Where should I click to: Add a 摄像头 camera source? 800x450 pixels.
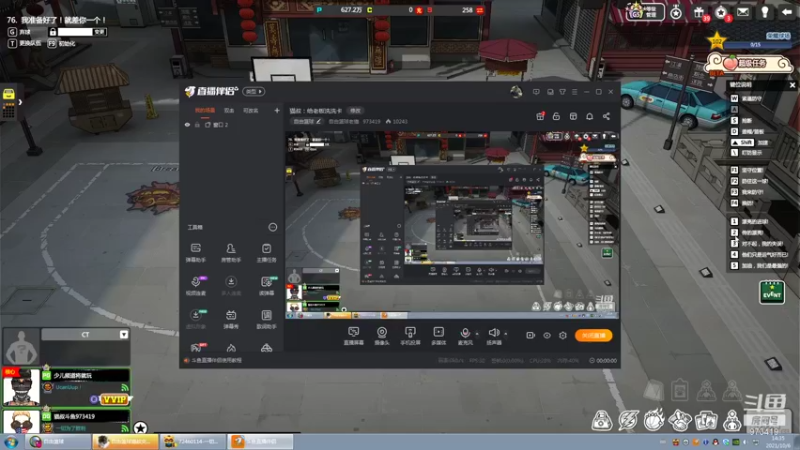382,336
